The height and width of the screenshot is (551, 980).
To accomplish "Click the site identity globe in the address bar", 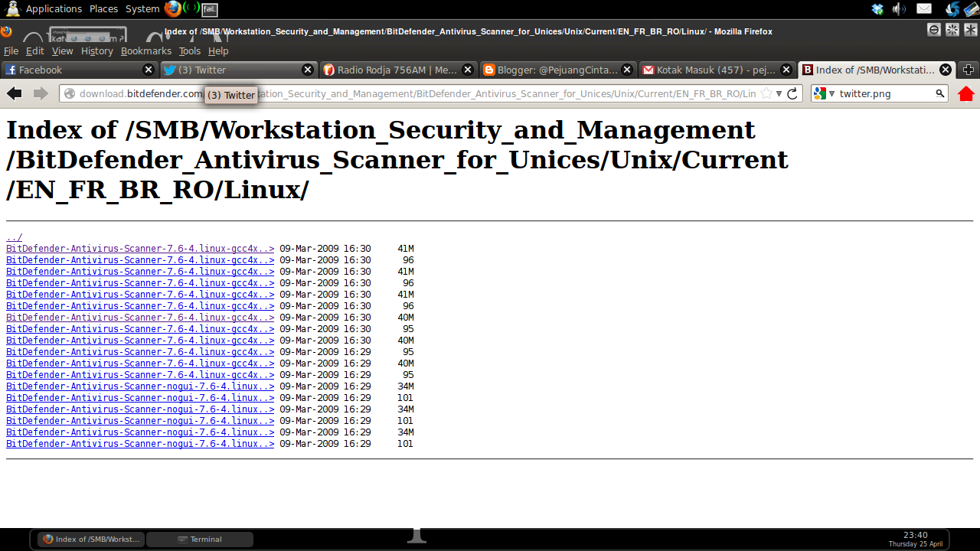I will [x=70, y=93].
